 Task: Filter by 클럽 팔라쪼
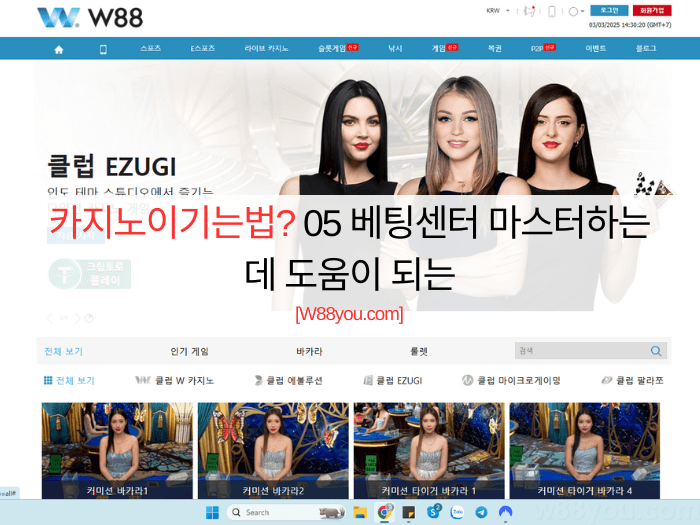632,380
